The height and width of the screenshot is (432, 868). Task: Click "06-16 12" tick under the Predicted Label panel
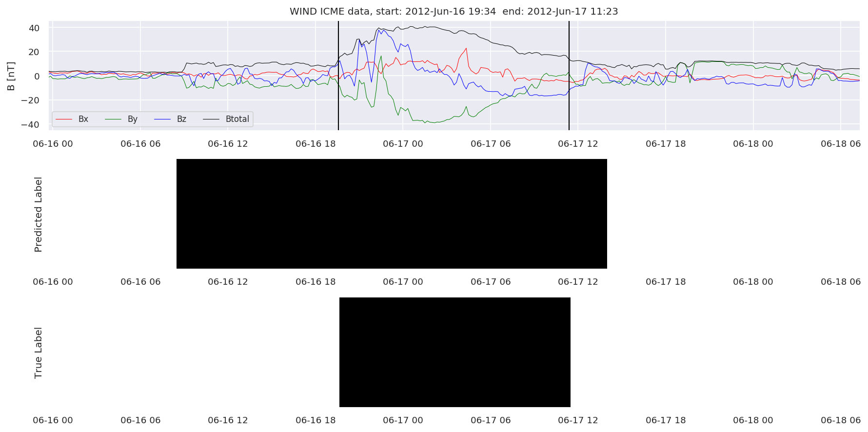click(228, 282)
